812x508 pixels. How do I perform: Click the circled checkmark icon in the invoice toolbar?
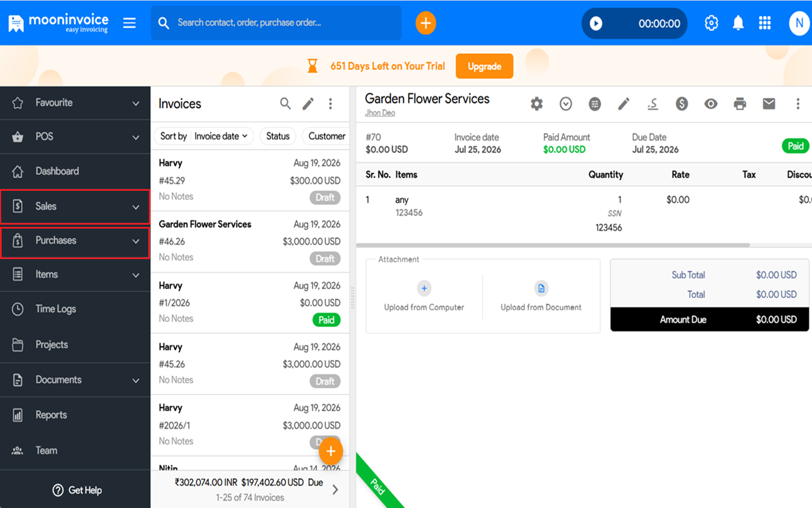[x=566, y=104]
